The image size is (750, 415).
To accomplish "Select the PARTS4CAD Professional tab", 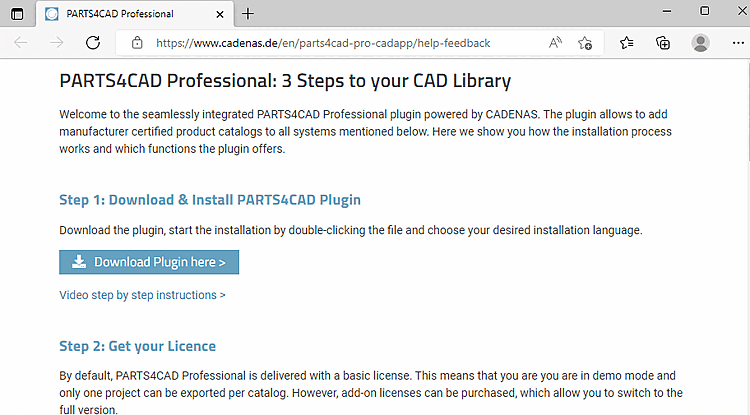I will (x=120, y=14).
